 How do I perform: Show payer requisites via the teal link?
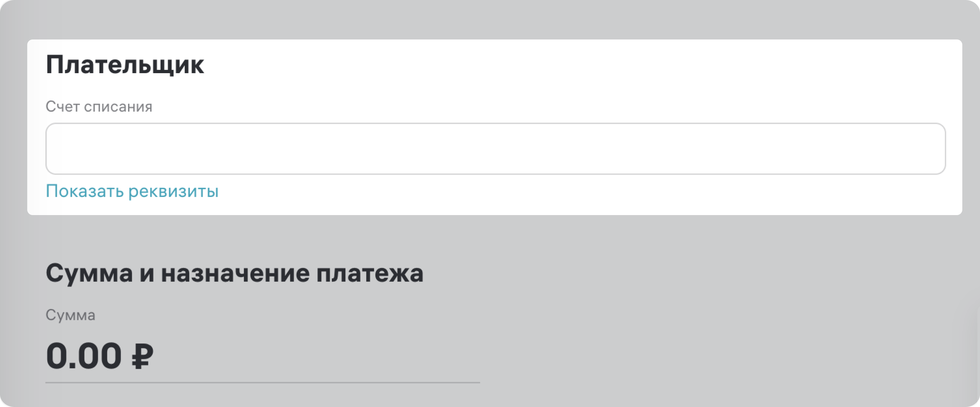click(132, 191)
